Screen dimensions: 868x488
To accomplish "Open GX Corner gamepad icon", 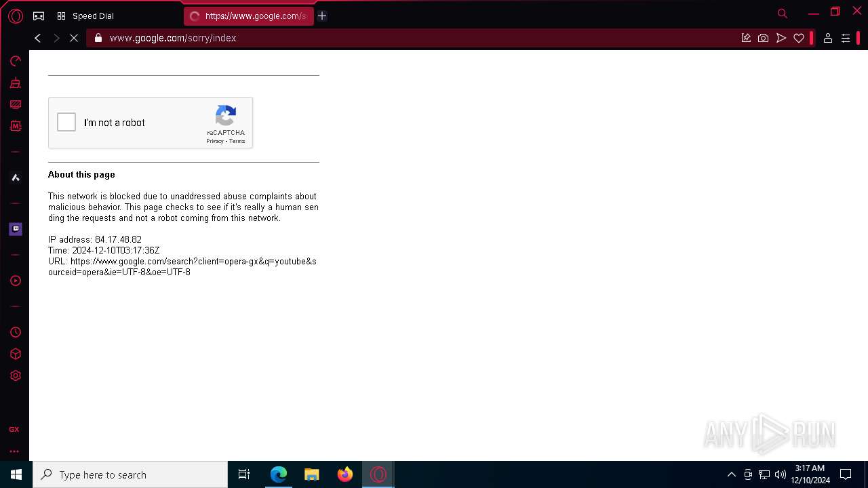I will tap(39, 16).
